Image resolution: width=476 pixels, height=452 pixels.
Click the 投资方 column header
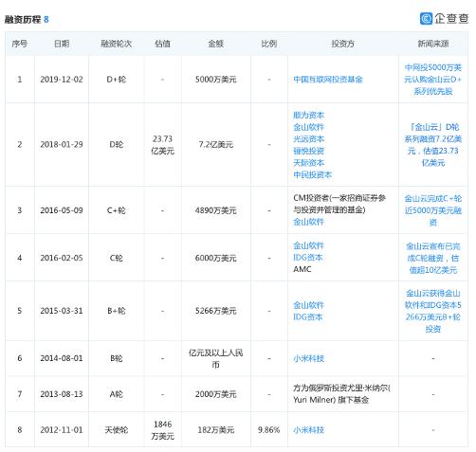click(x=342, y=44)
